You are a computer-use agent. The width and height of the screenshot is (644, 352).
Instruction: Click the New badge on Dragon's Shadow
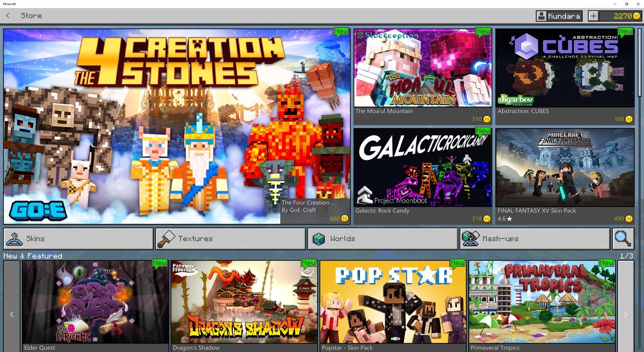[x=309, y=263]
